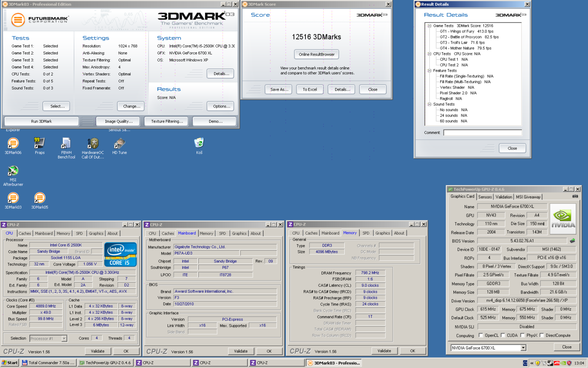This screenshot has height=368, width=588.
Task: Click the Intel Core i5 logo in CPU-Z
Action: [121, 254]
